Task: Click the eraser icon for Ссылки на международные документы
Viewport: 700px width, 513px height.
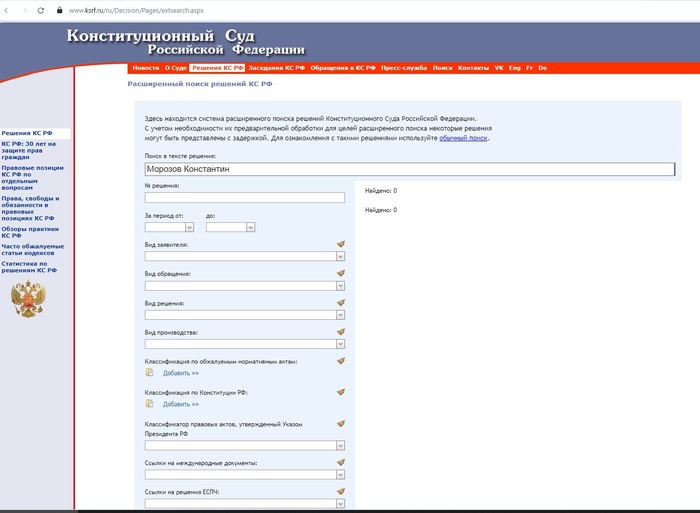Action: 341,463
